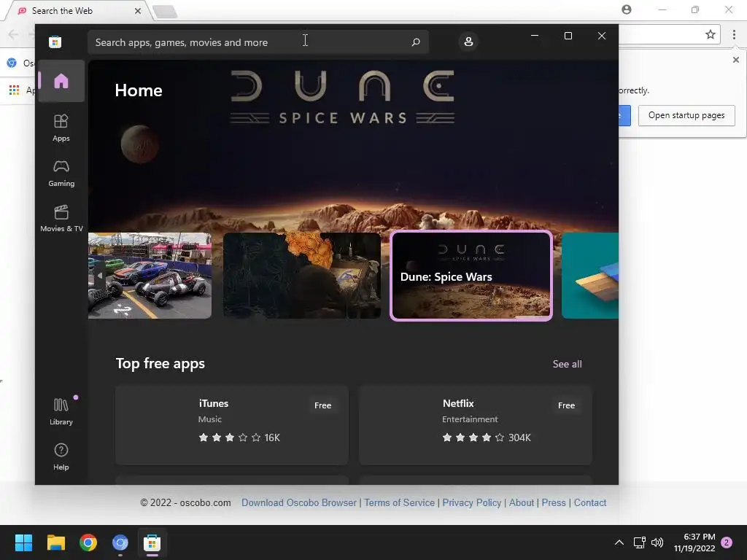Show hidden system tray icons
Image resolution: width=747 pixels, height=560 pixels.
(x=619, y=542)
